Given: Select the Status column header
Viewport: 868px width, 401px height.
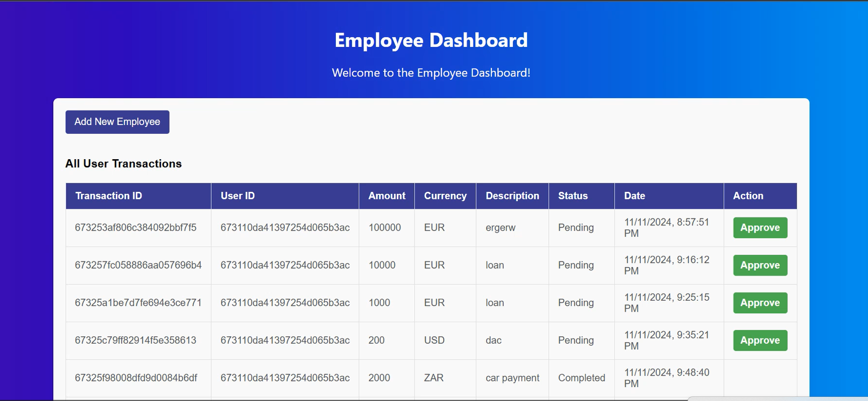Looking at the screenshot, I should click(581, 196).
